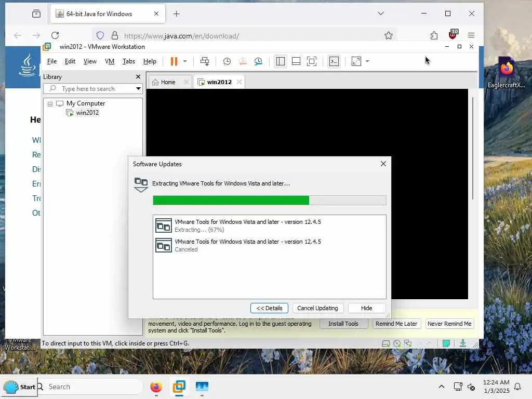Collapse the My Computer tree node

50,104
